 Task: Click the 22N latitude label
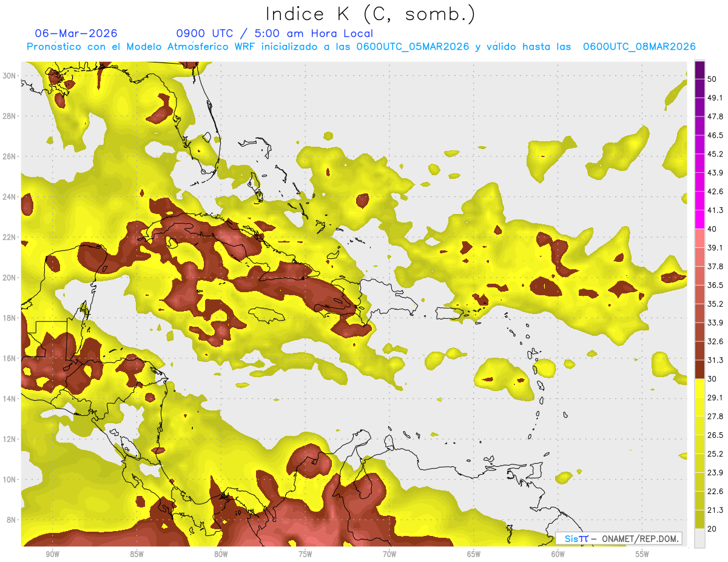pos(9,237)
